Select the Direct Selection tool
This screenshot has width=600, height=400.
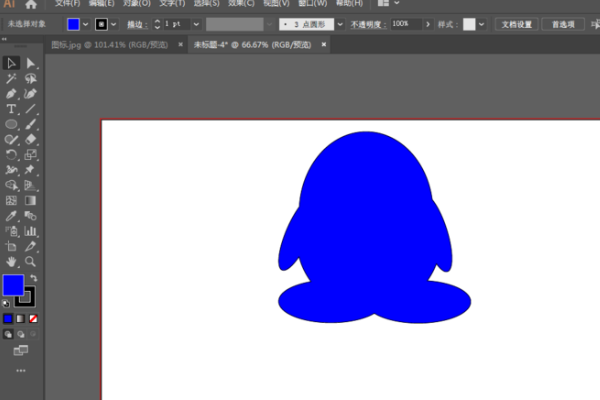point(30,64)
